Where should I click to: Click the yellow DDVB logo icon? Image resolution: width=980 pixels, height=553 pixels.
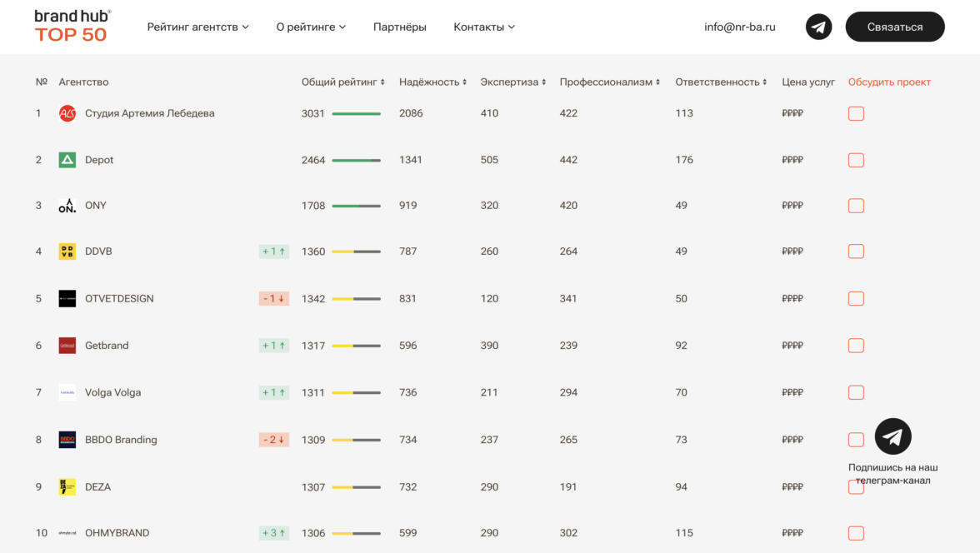click(x=67, y=252)
